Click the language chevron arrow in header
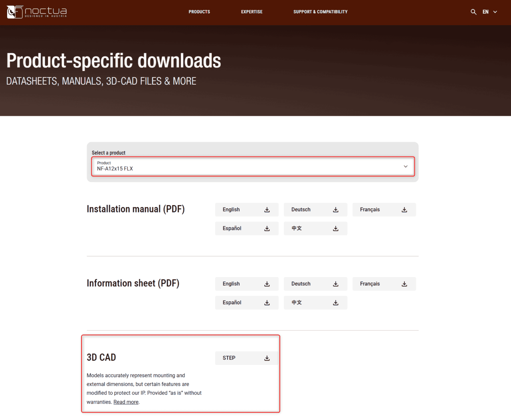 click(495, 12)
